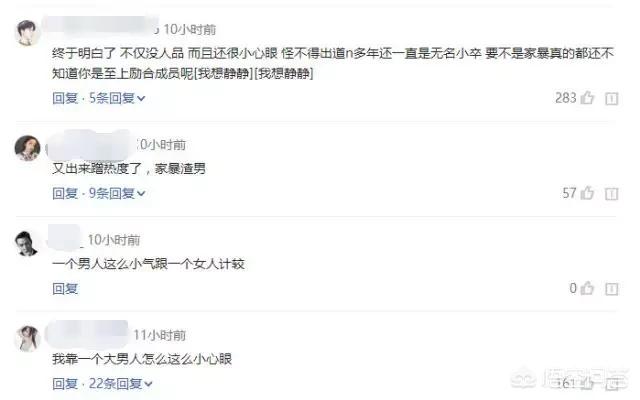
Task: Report the 小气 comment via flag icon
Action: click(x=611, y=289)
